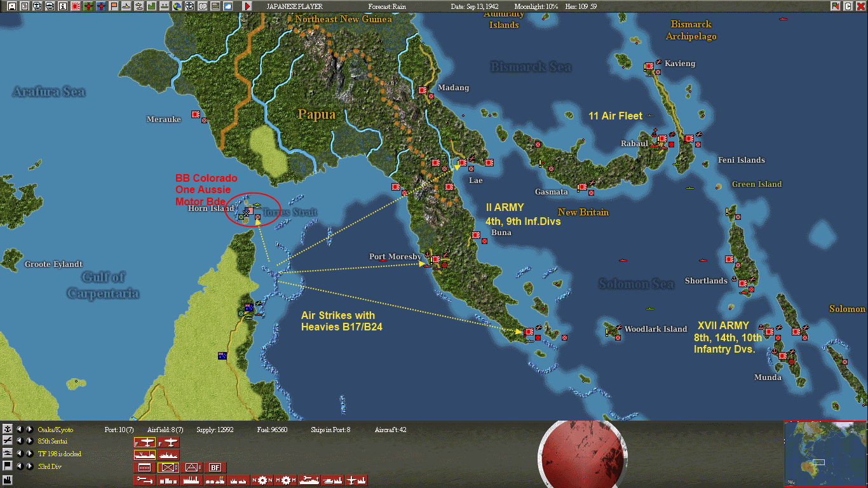
Task: Click the 'Aircraft: 42' value
Action: [391, 430]
